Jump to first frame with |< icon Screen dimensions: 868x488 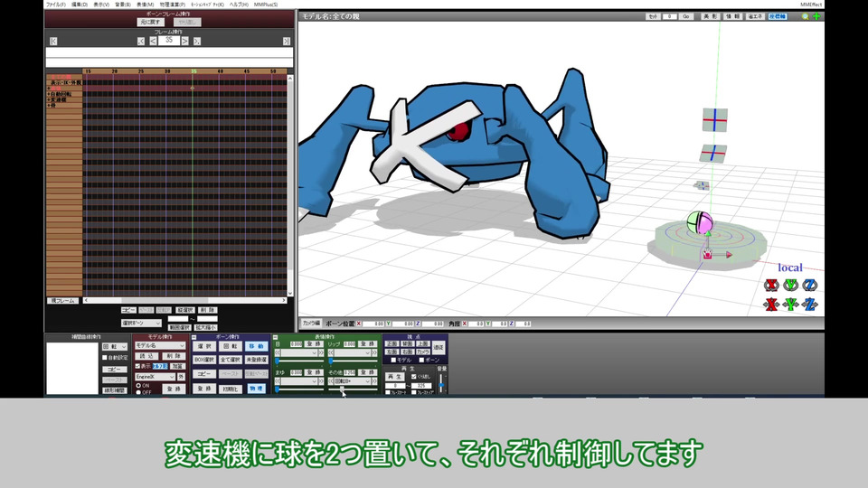(x=53, y=41)
